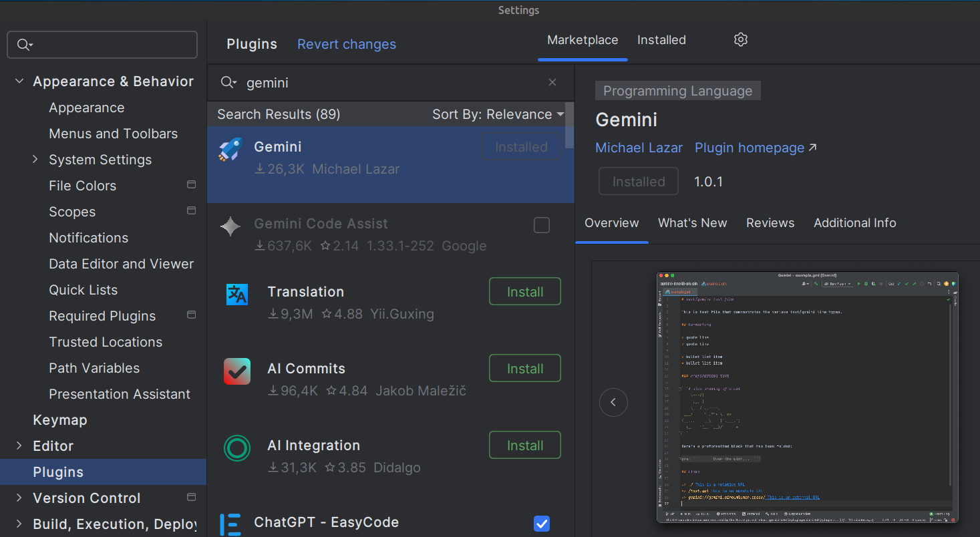Click the AI Commits plugin icon
The image size is (980, 537).
(237, 371)
